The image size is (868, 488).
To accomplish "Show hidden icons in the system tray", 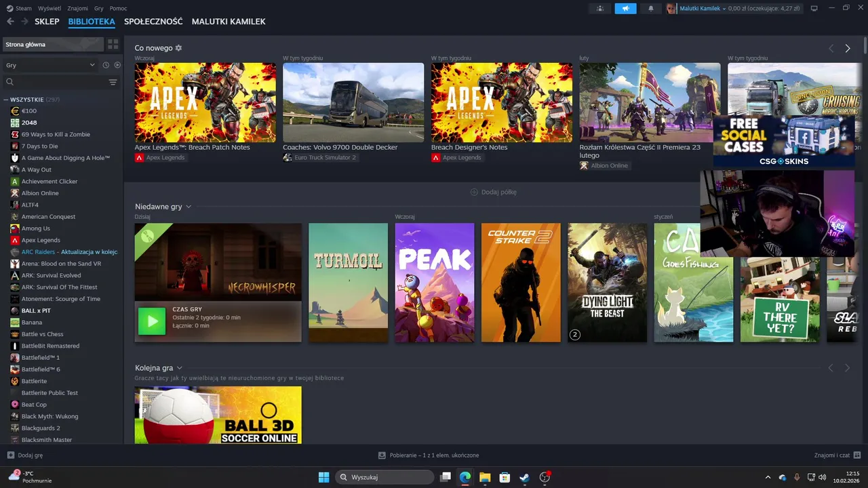I will (768, 477).
